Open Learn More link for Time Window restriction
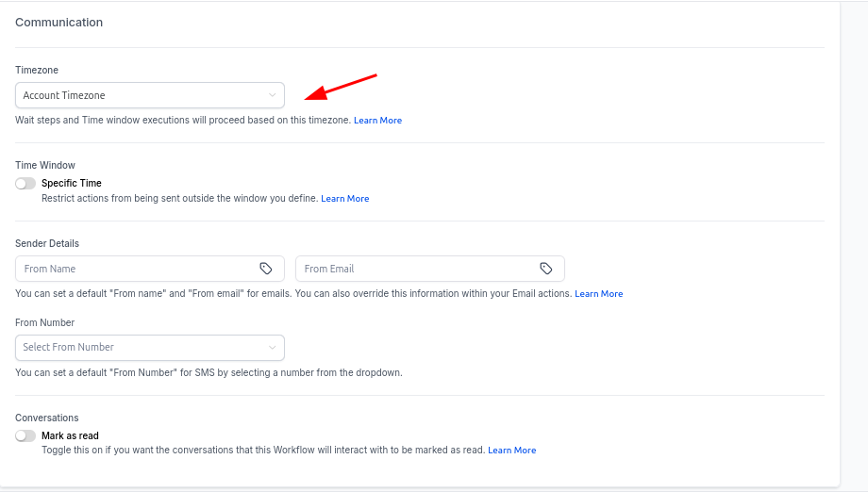 tap(344, 199)
